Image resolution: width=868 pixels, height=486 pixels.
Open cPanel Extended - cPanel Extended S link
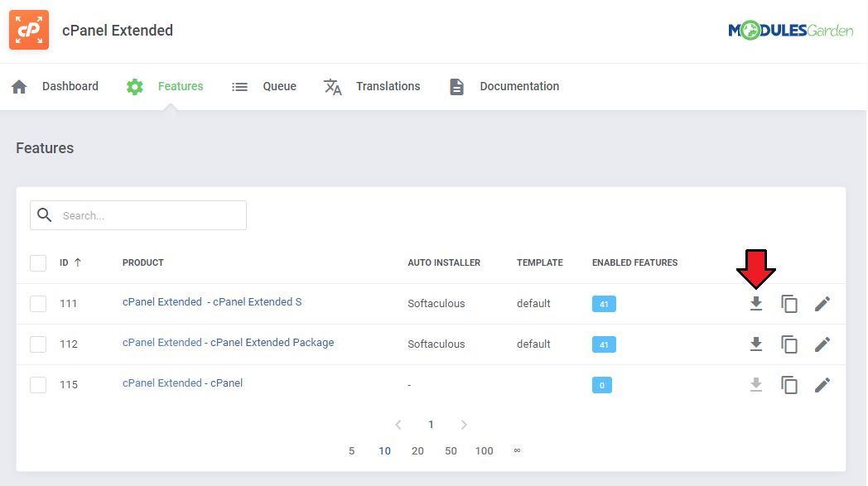tap(212, 301)
